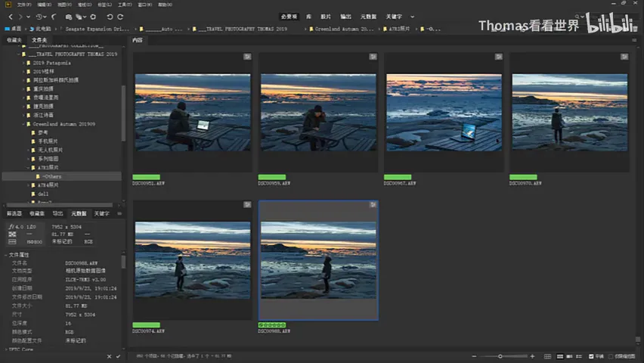Click the badge icon on DSC00970.ARW thumbnail
Viewport: 644px width, 363px height.
click(624, 57)
